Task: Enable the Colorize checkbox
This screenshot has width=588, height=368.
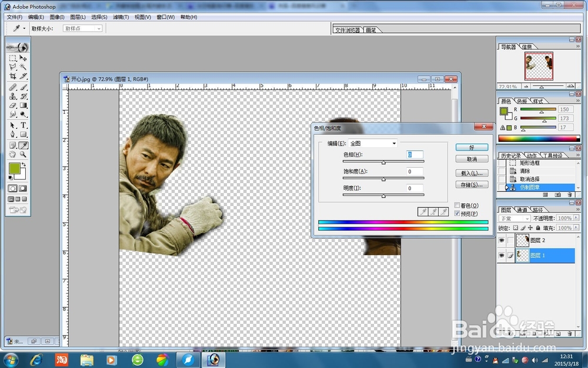Action: (x=457, y=205)
